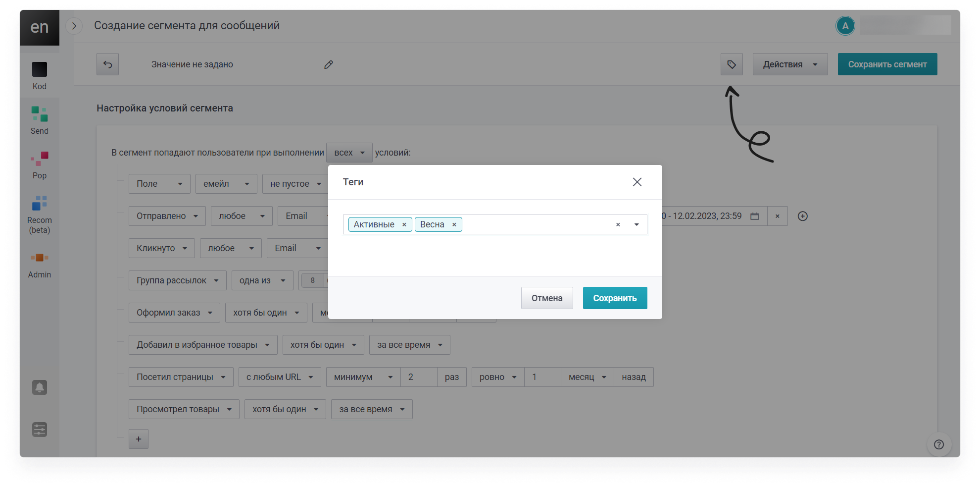Open the одна из dropdown
Image resolution: width=980 pixels, height=487 pixels.
click(x=262, y=280)
